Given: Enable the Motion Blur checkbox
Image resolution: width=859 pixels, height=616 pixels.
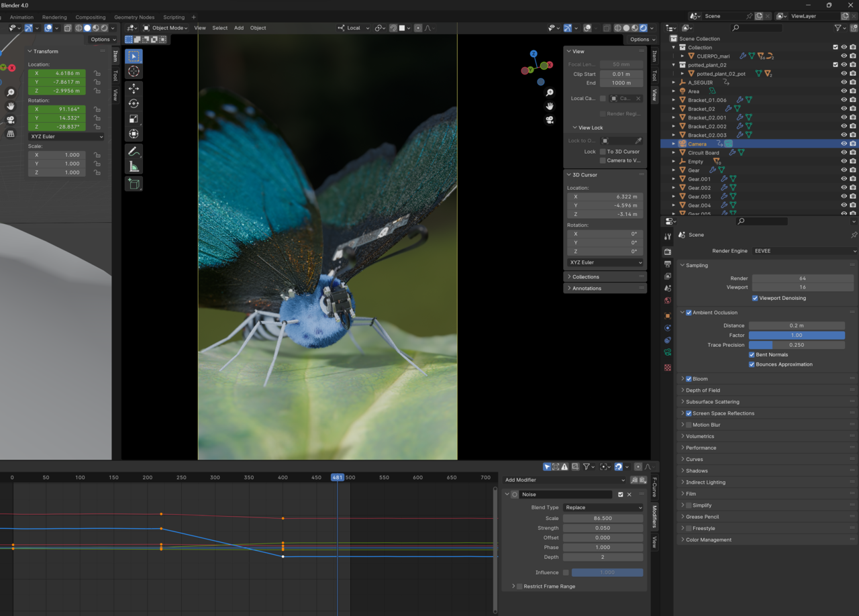Looking at the screenshot, I should (689, 425).
